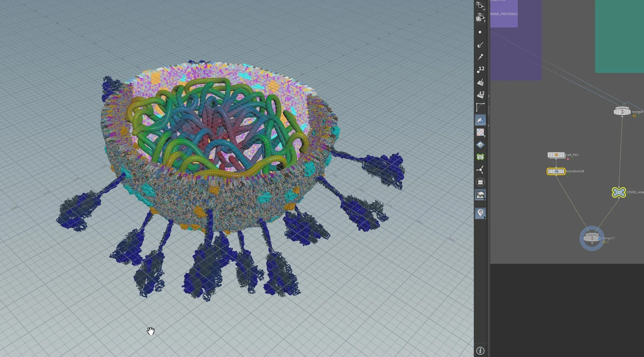This screenshot has height=357, width=644.
Task: Select the teal network box
Action: click(x=619, y=36)
